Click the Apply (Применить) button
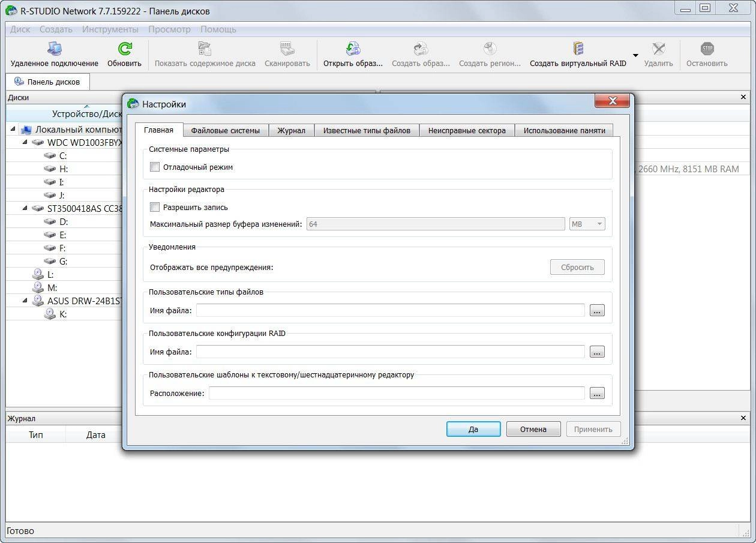Image resolution: width=756 pixels, height=543 pixels. pyautogui.click(x=593, y=429)
